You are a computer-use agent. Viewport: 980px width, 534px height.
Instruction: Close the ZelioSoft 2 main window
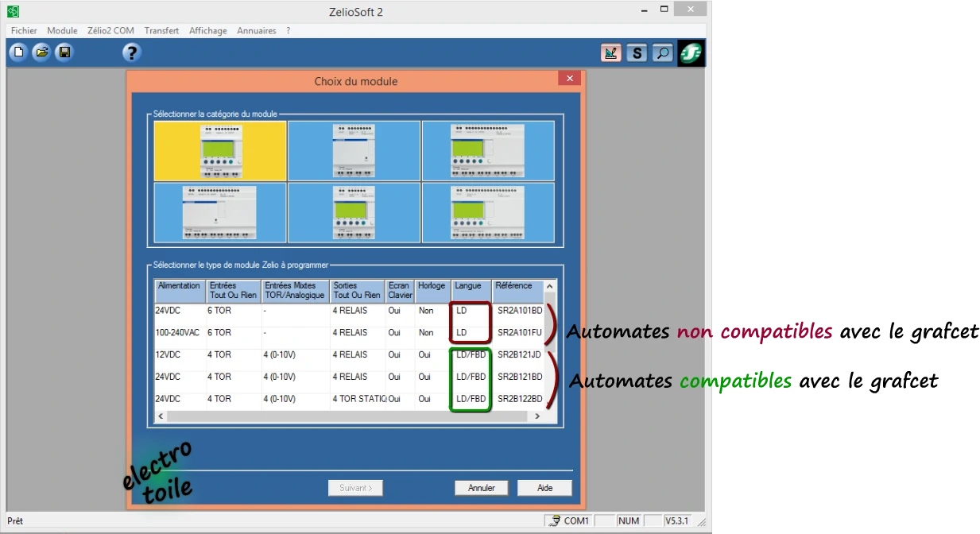pyautogui.click(x=691, y=9)
